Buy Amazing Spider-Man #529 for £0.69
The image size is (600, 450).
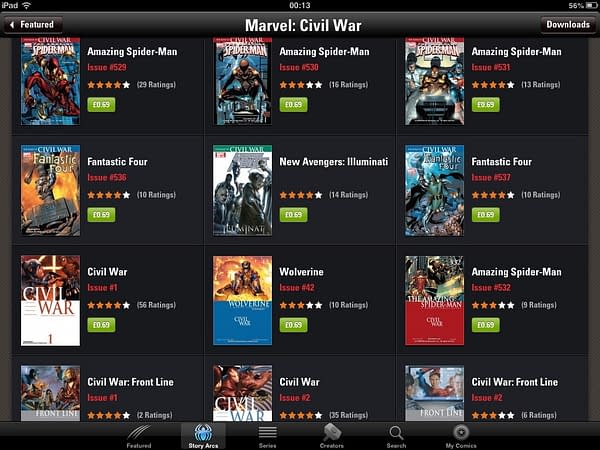[101, 104]
